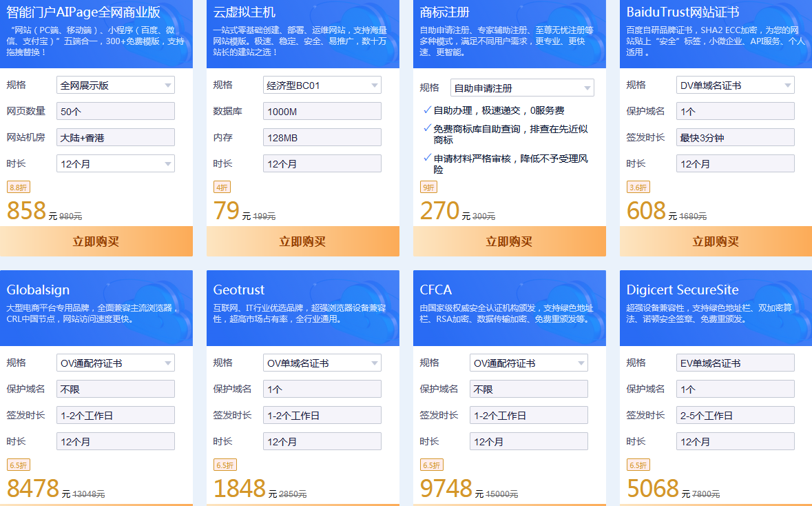Viewport: 812px width, 506px height.
Task: Click the 8478 元 Globalsign price
Action: 39,489
